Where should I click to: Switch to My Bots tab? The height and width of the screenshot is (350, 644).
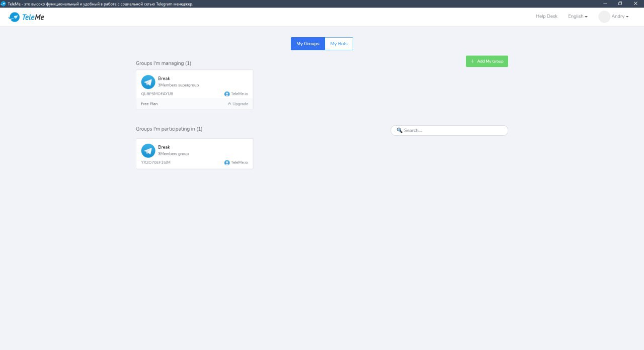pos(339,44)
